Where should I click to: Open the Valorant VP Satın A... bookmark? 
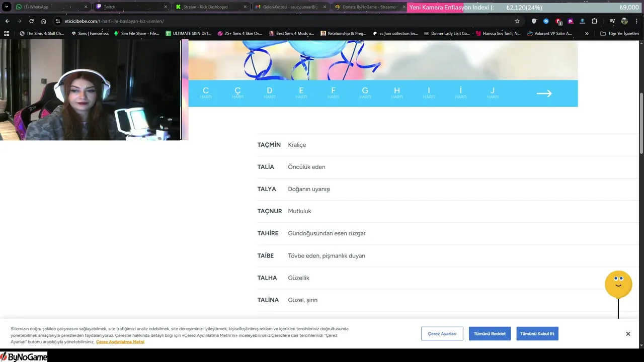549,34
